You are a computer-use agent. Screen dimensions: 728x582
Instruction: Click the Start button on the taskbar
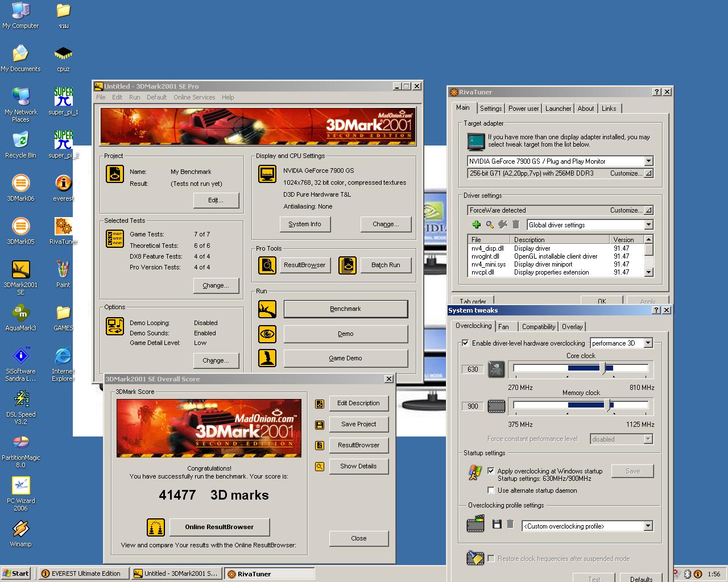(x=16, y=573)
